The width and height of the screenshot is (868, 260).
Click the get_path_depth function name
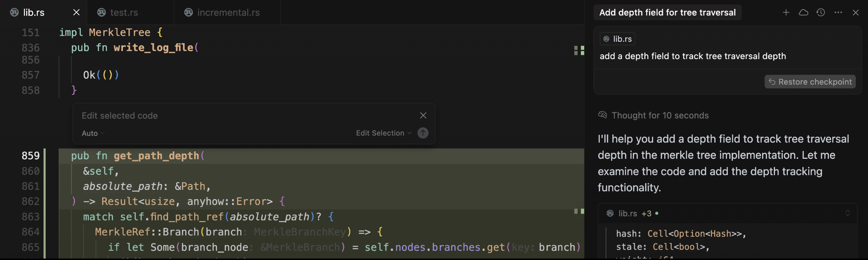click(x=156, y=156)
